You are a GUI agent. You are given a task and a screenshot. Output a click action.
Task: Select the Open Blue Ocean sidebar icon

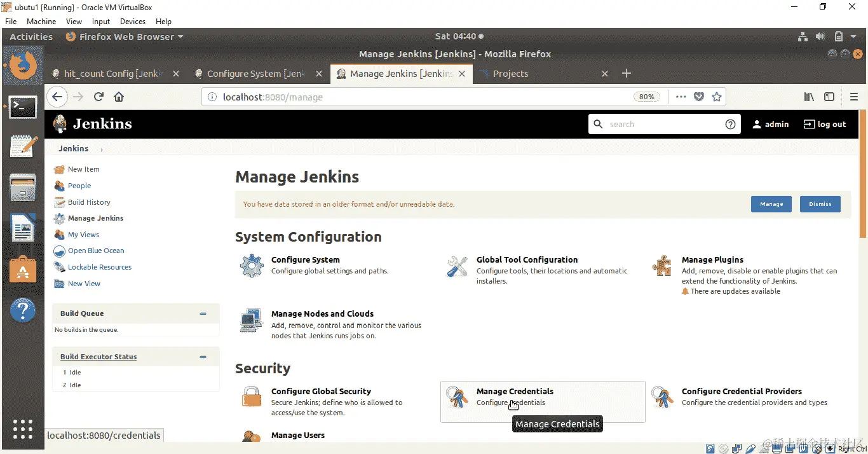(58, 251)
